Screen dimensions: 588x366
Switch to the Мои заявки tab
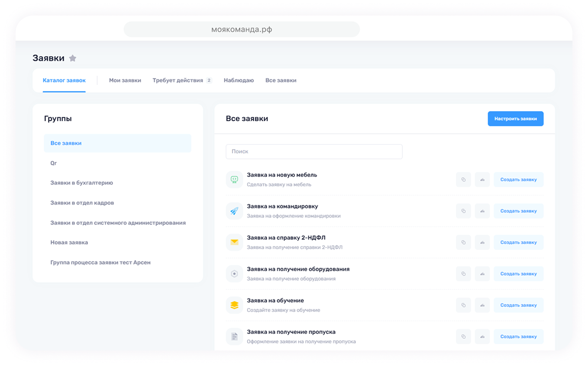[x=125, y=80]
